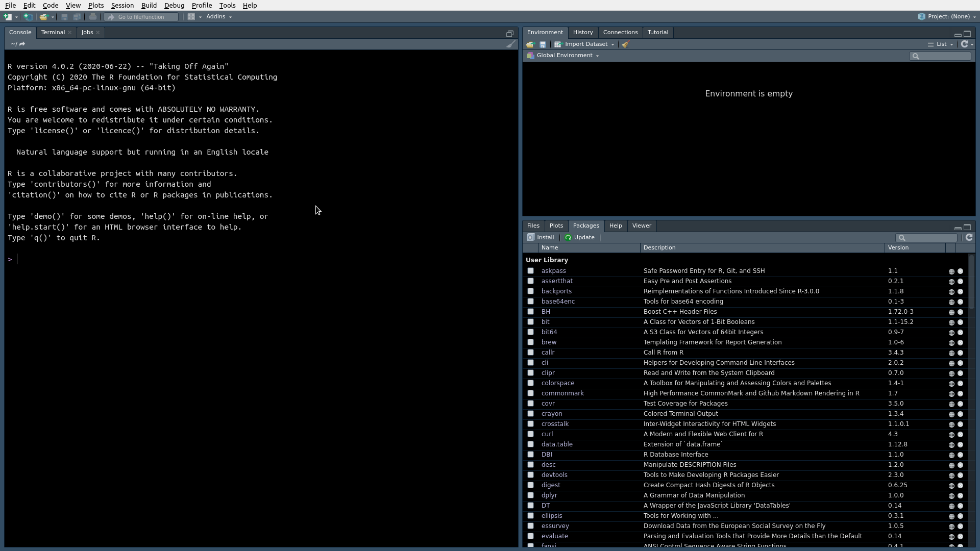This screenshot has width=980, height=551.
Task: Open a file with the folder toolbar icon
Action: click(44, 16)
